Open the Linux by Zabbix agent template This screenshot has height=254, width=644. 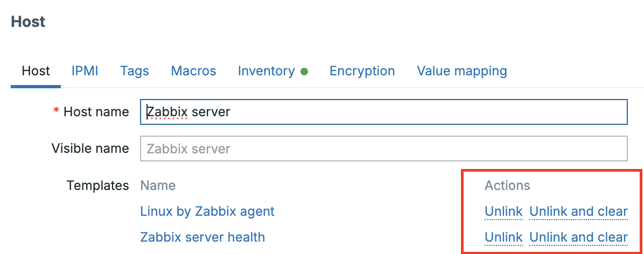pyautogui.click(x=207, y=211)
